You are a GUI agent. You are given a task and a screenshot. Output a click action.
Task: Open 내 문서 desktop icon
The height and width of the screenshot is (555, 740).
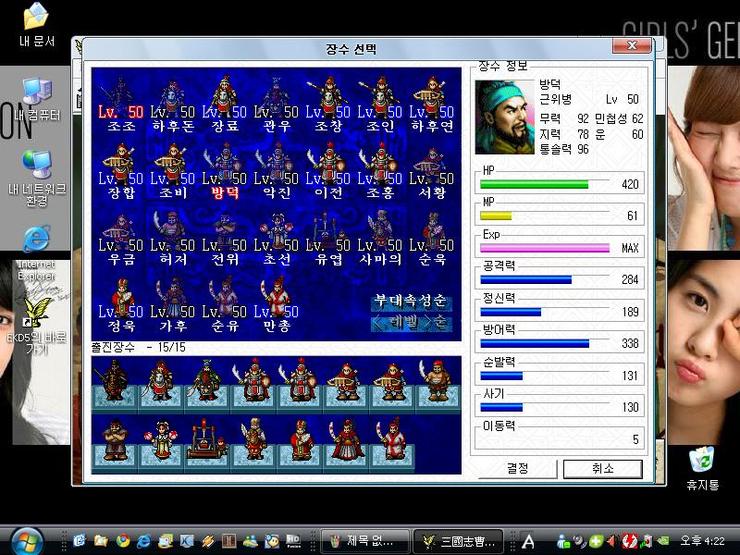[36, 25]
